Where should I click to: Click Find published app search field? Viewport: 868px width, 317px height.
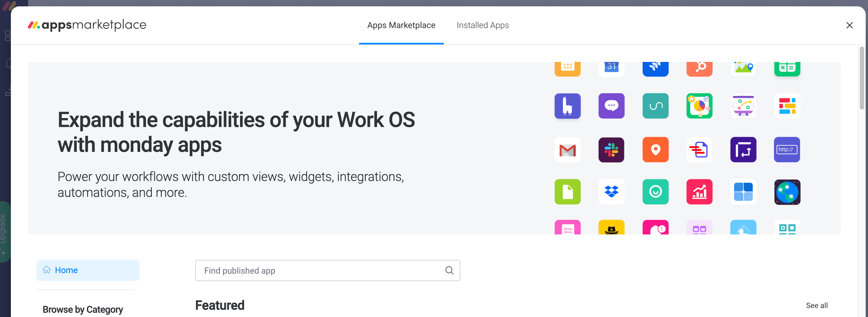(328, 270)
